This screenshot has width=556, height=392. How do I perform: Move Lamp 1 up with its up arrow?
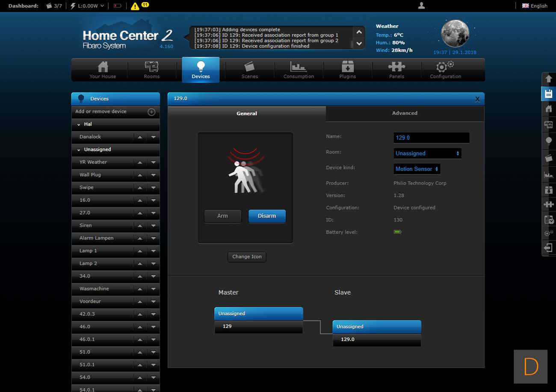click(140, 251)
